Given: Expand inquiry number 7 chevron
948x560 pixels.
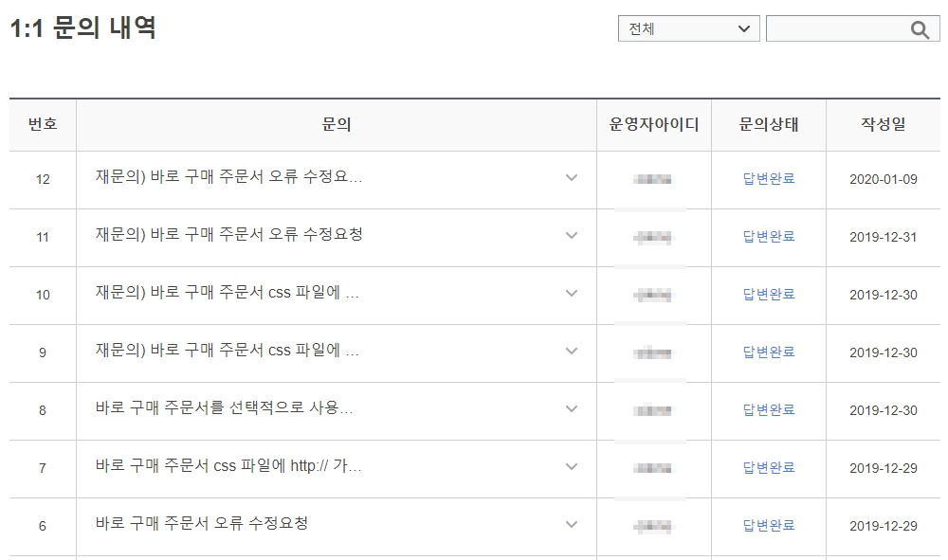Looking at the screenshot, I should [x=571, y=467].
